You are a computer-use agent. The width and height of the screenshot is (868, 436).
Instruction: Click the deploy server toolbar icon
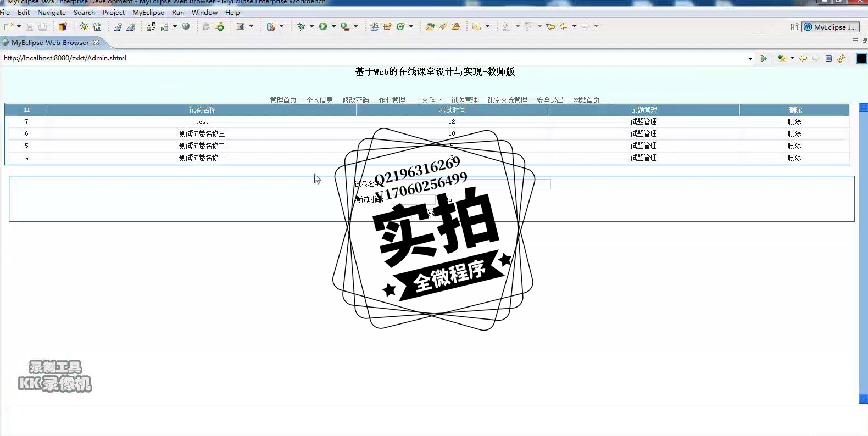151,26
